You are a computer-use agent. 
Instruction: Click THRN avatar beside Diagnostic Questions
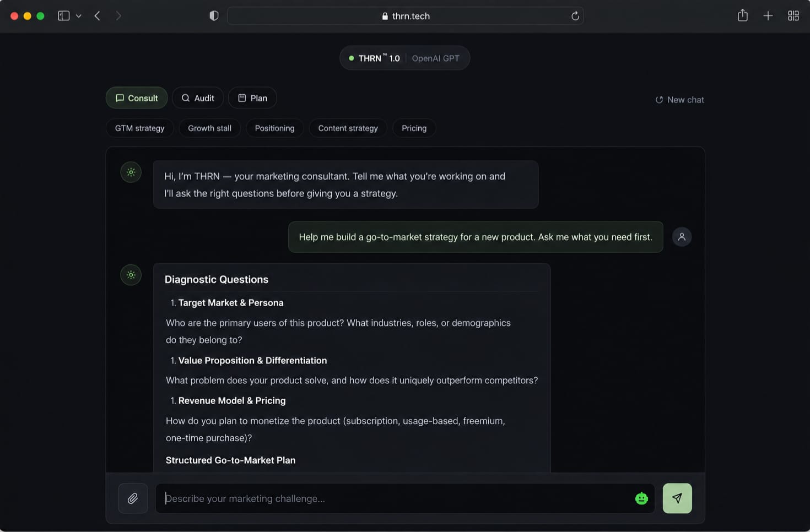pos(131,275)
